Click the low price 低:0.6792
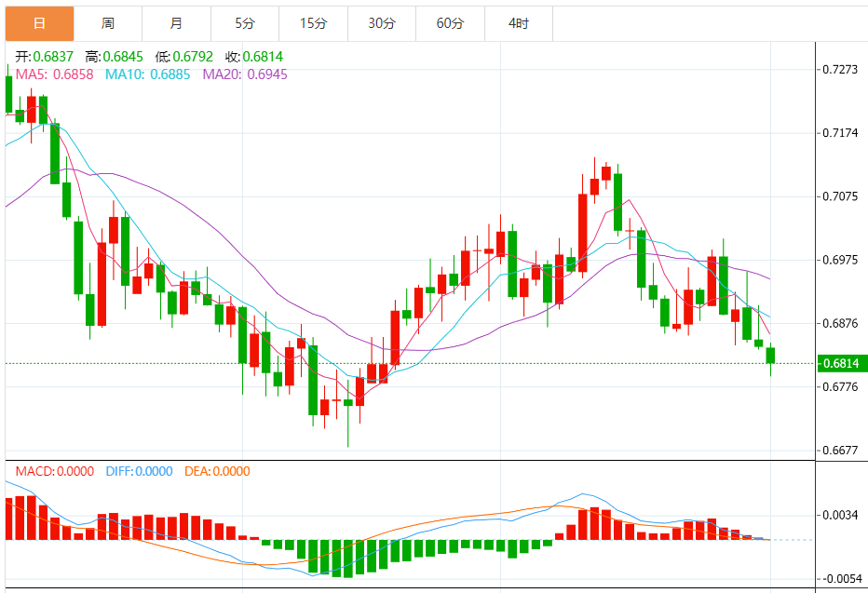The image size is (868, 593). (183, 57)
